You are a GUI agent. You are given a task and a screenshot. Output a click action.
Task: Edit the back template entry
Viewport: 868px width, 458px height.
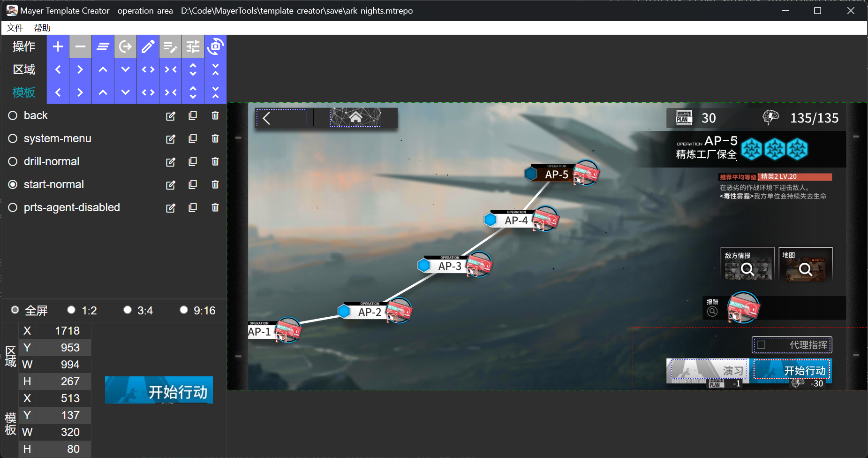coord(171,116)
